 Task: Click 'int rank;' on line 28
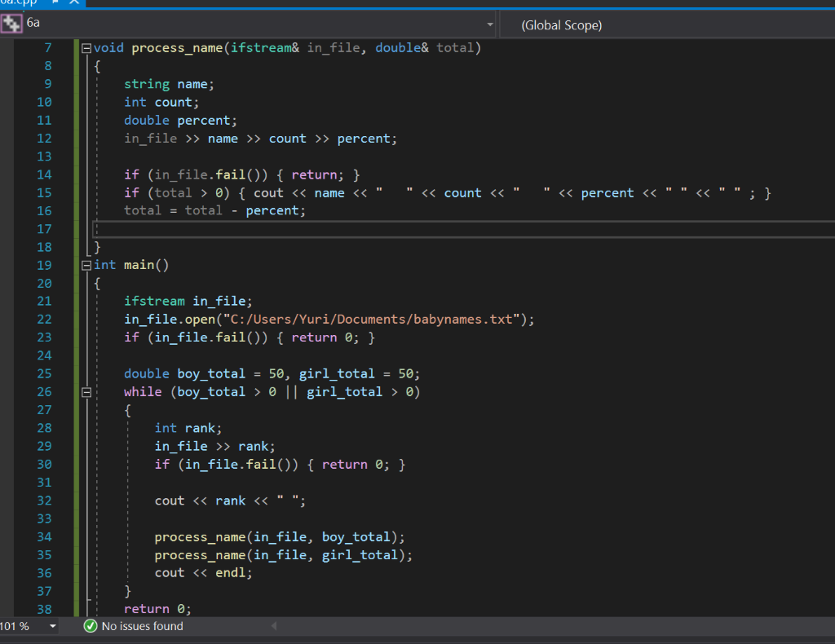pyautogui.click(x=188, y=428)
